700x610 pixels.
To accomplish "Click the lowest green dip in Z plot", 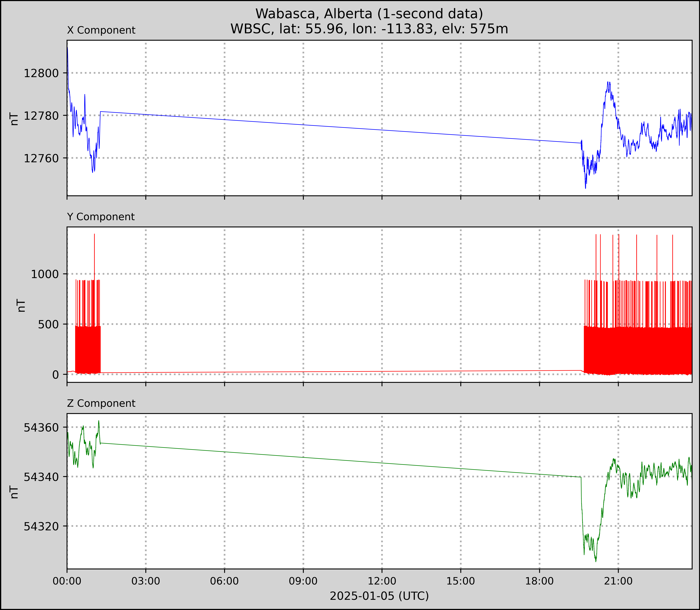I will point(596,561).
